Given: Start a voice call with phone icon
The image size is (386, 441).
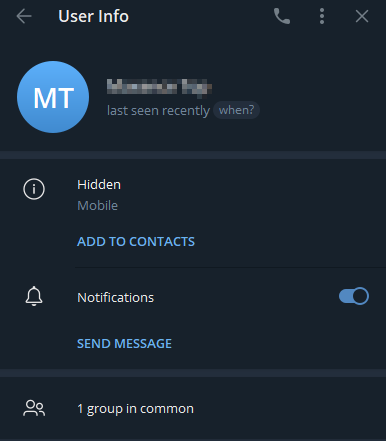Looking at the screenshot, I should tap(282, 16).
